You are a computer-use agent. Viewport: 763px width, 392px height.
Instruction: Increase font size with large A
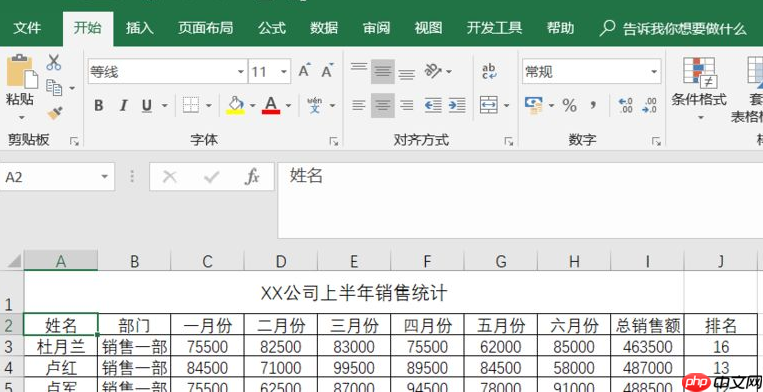pyautogui.click(x=305, y=71)
